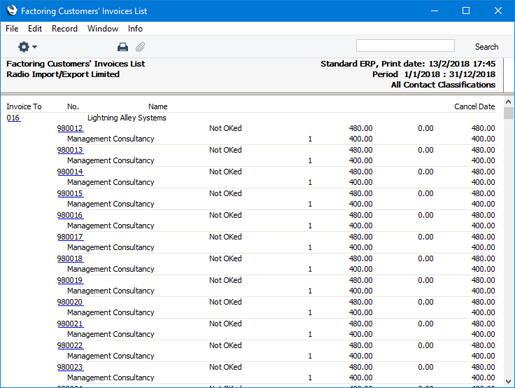This screenshot has height=388, width=515.
Task: Open customer link 016
Action: [x=13, y=118]
